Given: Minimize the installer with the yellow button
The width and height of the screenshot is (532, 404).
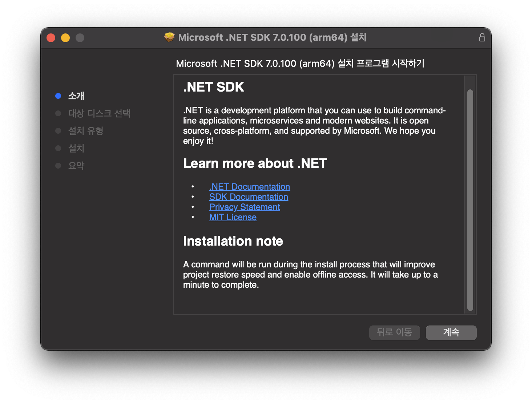Looking at the screenshot, I should click(x=65, y=38).
